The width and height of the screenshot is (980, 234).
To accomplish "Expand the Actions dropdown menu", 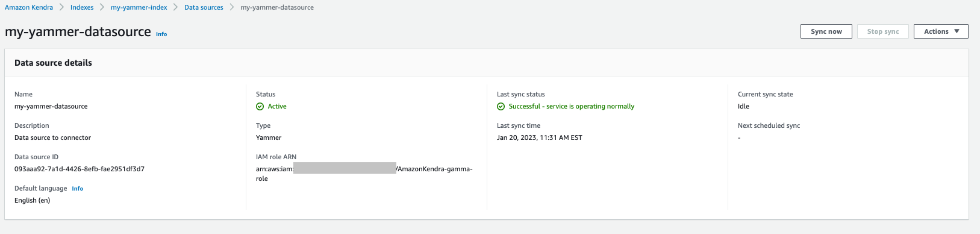I will [941, 31].
